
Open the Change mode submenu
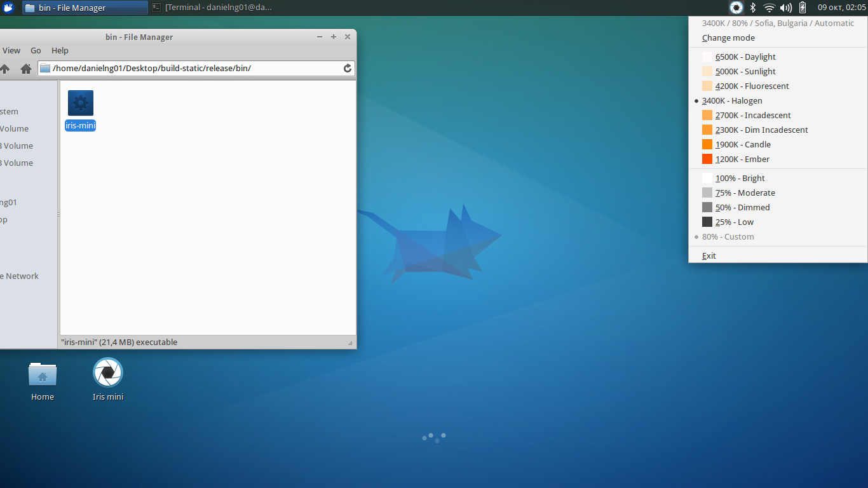[778, 37]
